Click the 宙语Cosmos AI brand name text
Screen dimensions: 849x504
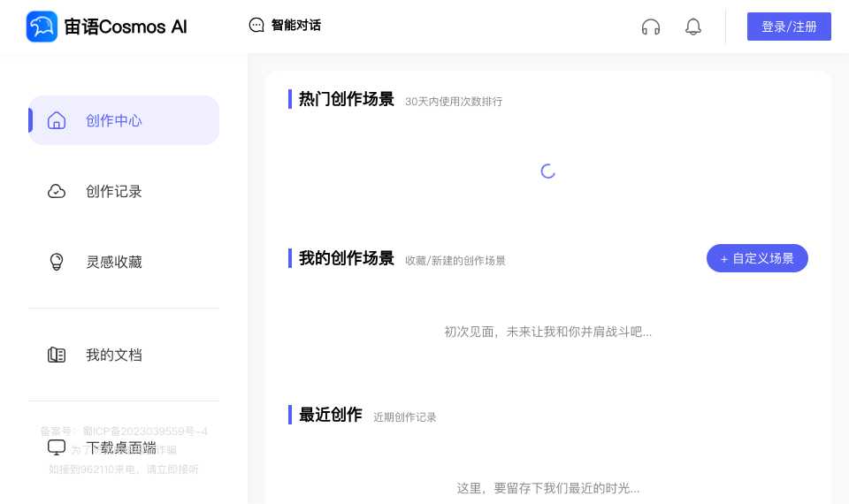click(126, 27)
